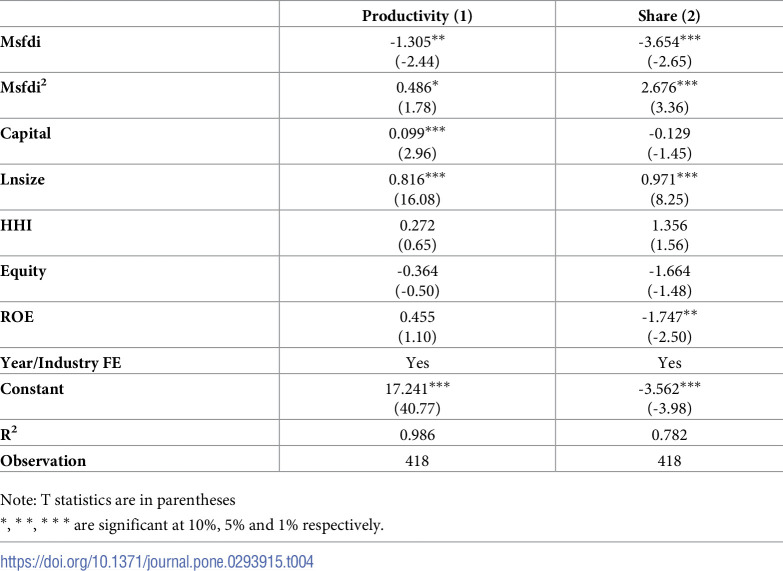Open the doi.org journal.pone.0293915.t004 link

[157, 562]
